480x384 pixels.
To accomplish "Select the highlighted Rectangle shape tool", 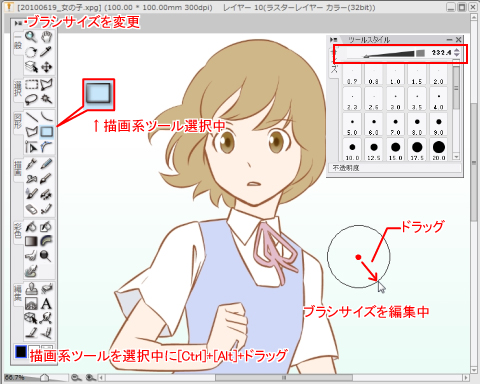I will (x=47, y=132).
